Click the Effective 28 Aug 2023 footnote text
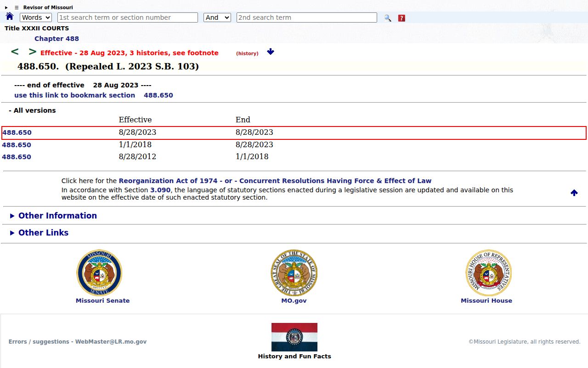Image resolution: width=588 pixels, height=368 pixels. point(130,53)
